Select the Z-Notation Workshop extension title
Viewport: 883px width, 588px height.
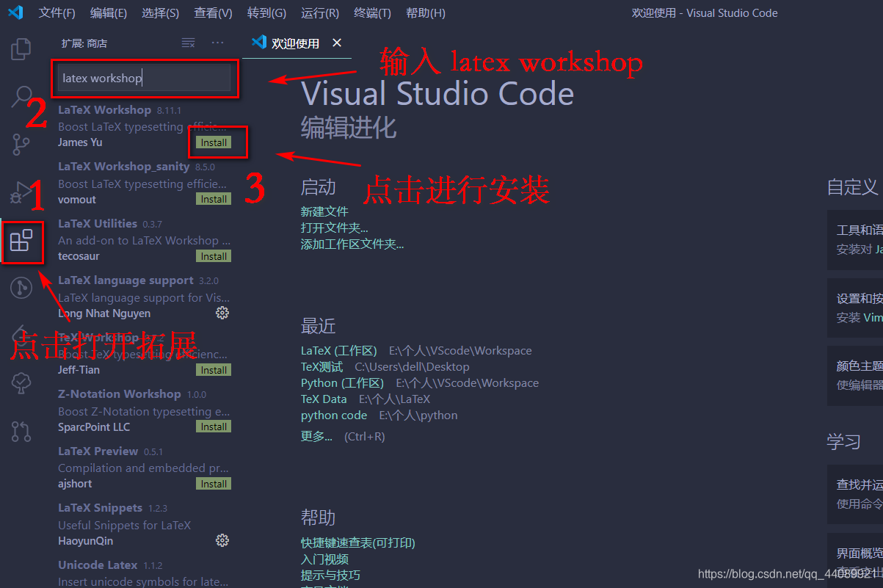(x=120, y=394)
